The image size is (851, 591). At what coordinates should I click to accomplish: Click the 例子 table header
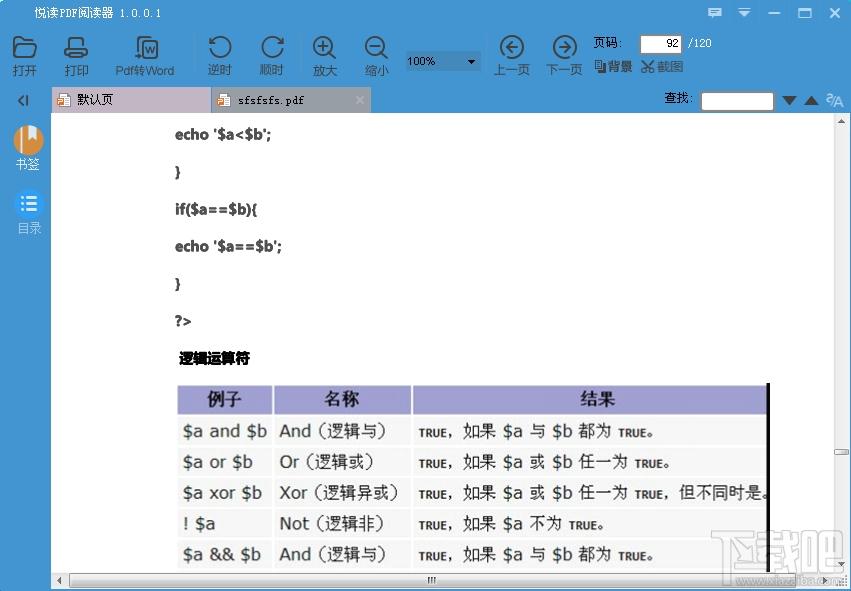pyautogui.click(x=224, y=399)
